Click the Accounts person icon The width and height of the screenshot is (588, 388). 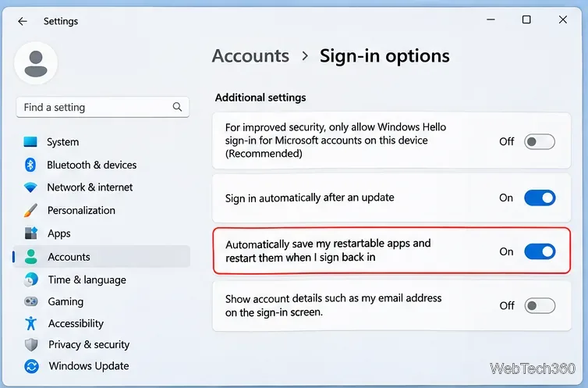[x=30, y=257]
